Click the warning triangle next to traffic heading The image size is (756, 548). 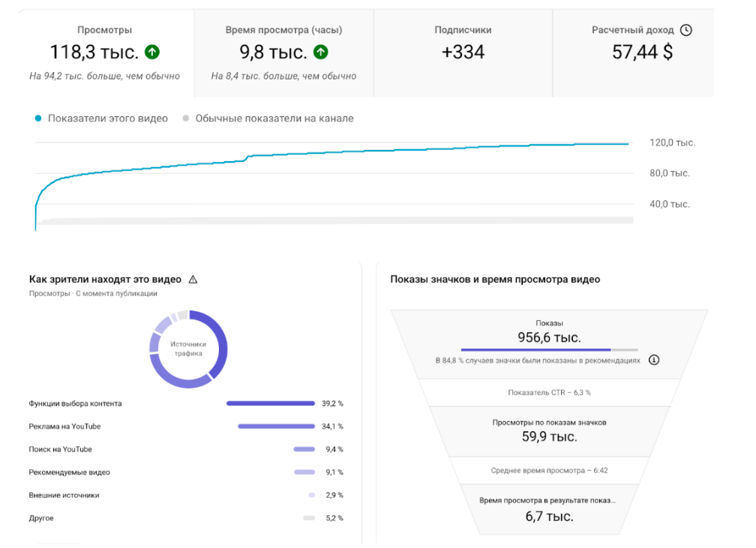[x=193, y=280]
